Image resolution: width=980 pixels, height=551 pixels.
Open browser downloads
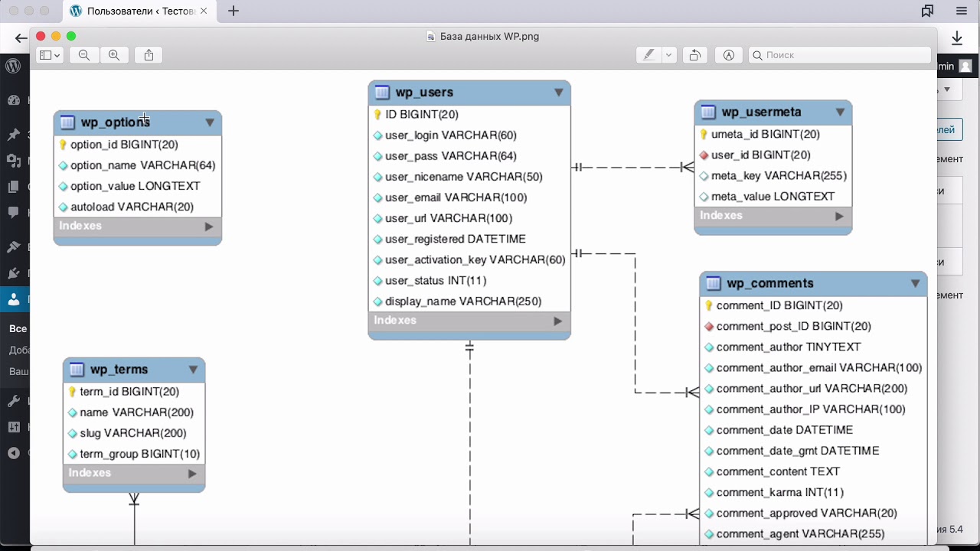click(x=957, y=38)
